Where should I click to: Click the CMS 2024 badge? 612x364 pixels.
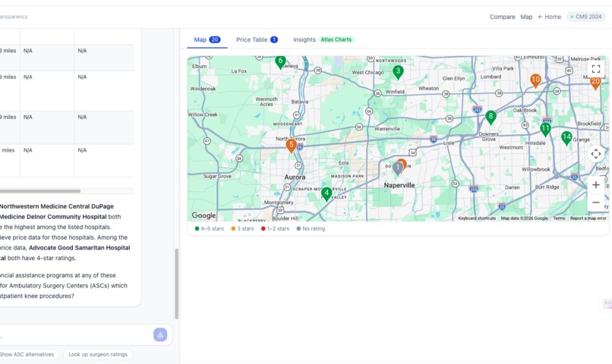[585, 17]
